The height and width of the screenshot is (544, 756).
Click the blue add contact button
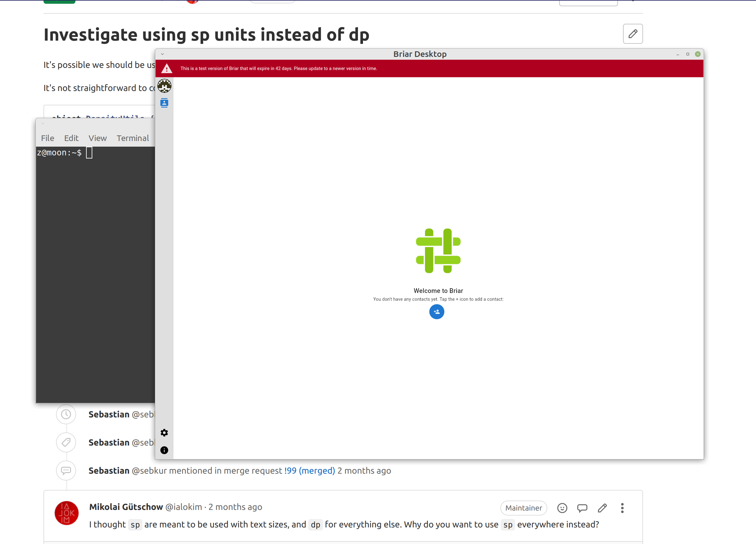tap(437, 312)
